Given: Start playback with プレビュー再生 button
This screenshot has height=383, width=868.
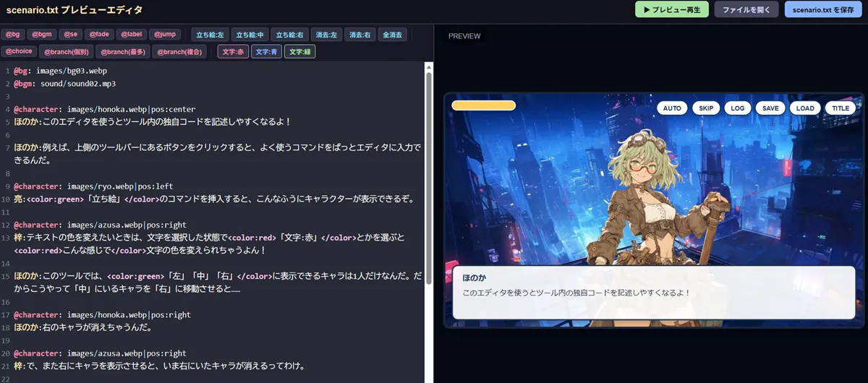Looking at the screenshot, I should coord(672,9).
